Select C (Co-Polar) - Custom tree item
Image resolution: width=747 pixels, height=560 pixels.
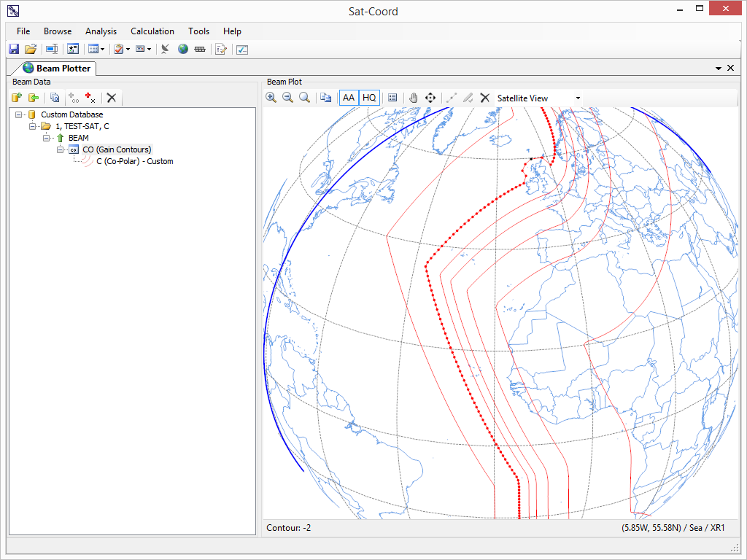click(134, 161)
